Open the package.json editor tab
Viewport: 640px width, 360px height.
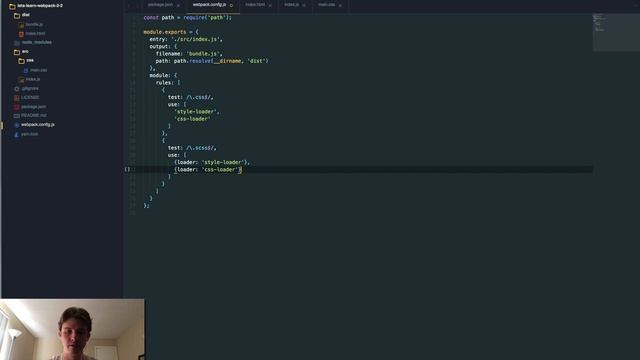point(160,5)
